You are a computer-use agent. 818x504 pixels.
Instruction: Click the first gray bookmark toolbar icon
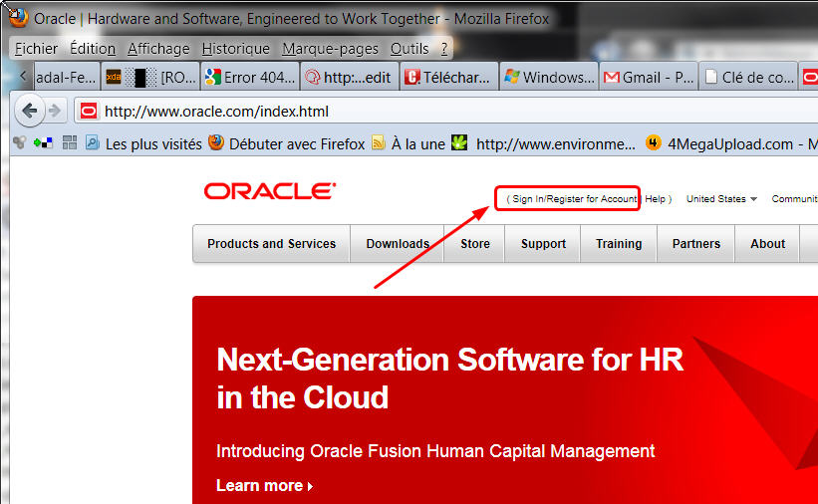[x=19, y=142]
